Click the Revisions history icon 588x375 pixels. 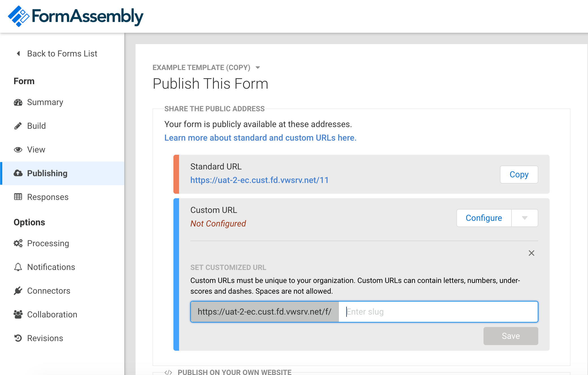click(18, 338)
